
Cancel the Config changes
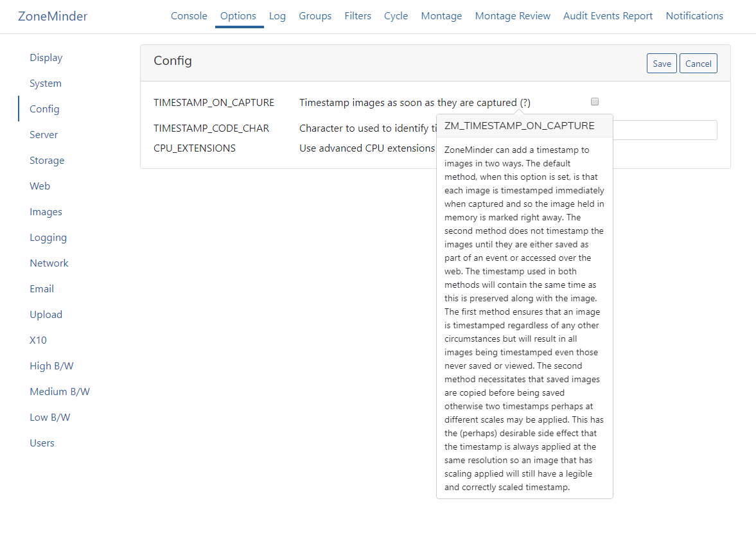pyautogui.click(x=698, y=64)
